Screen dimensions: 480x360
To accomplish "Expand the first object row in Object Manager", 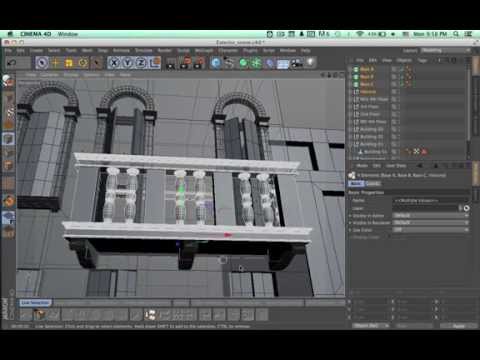I will (351, 69).
